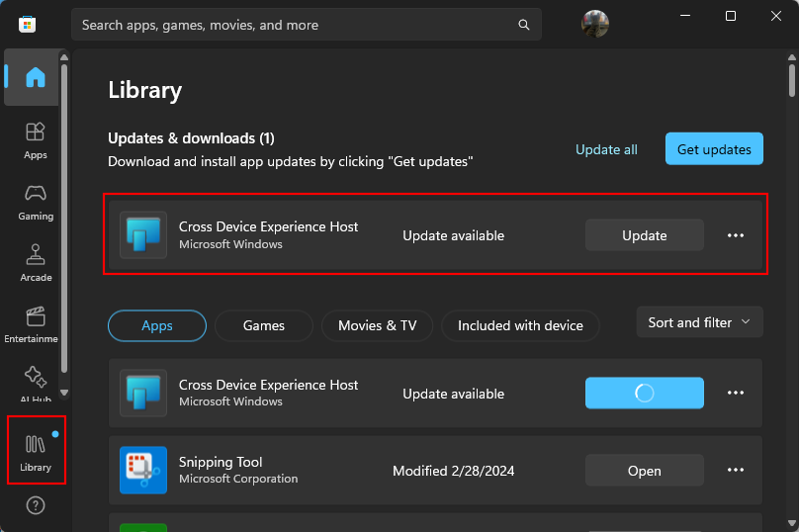Screen dimensions: 799x532
Task: Open Library in the sidebar
Action: pyautogui.click(x=36, y=450)
